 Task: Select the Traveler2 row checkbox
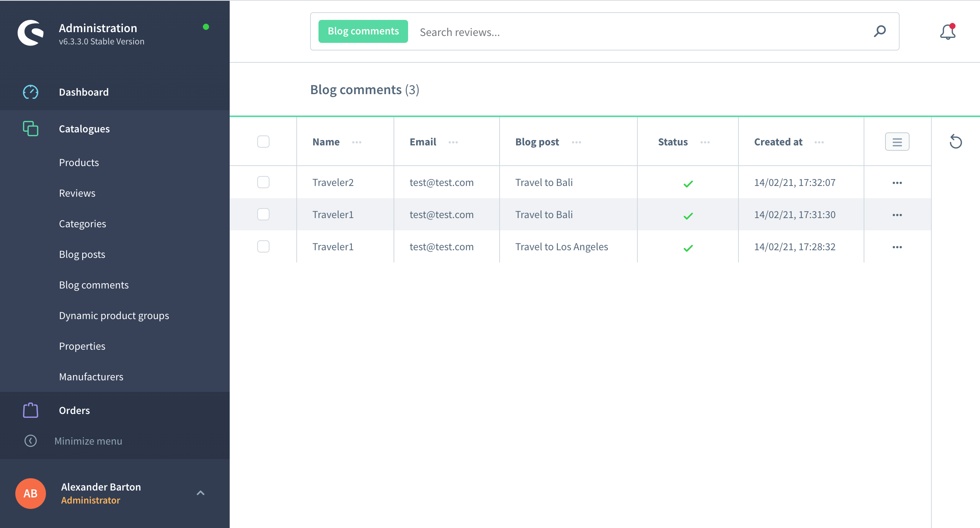pyautogui.click(x=263, y=183)
